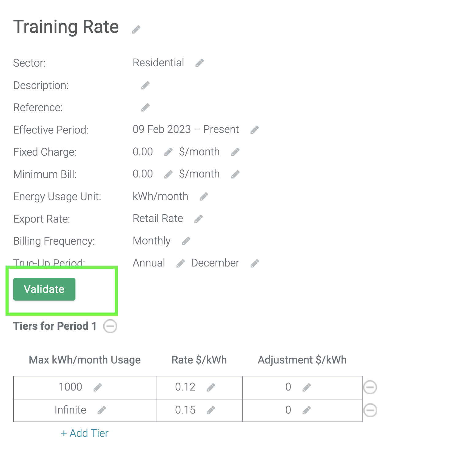476x455 pixels.
Task: Collapse the Tiers for Period 1 section
Action: coord(110,326)
